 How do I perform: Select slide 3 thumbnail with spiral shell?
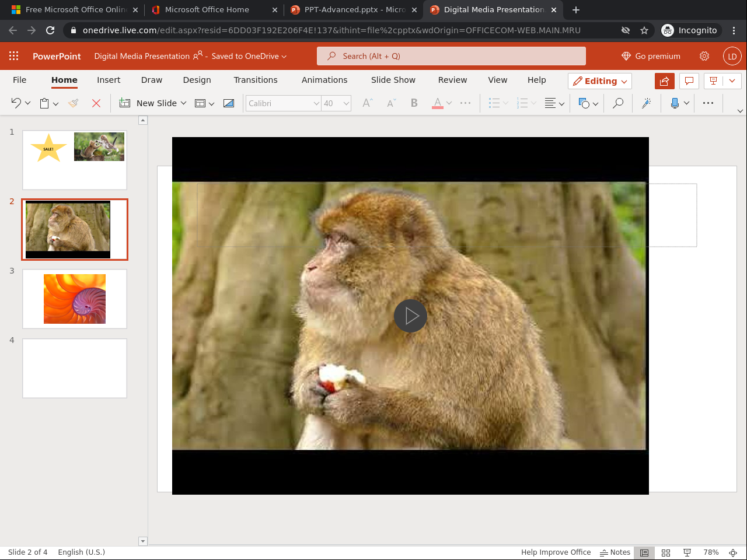tap(75, 299)
